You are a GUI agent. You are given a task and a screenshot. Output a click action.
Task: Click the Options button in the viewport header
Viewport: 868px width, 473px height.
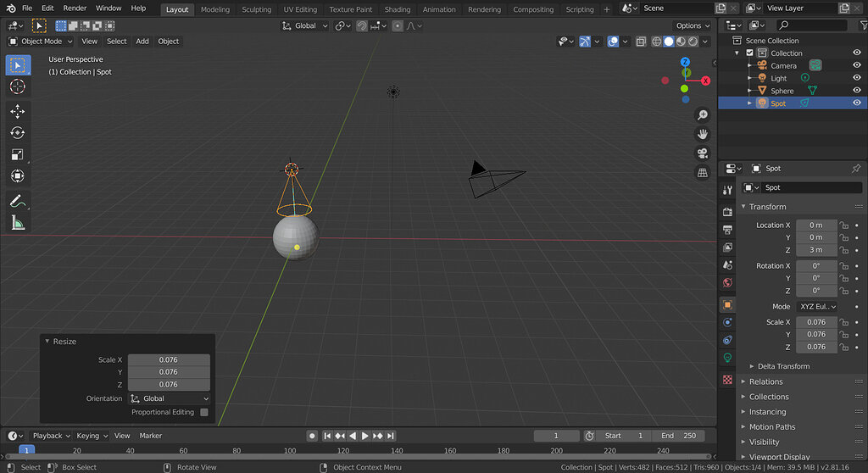click(693, 25)
